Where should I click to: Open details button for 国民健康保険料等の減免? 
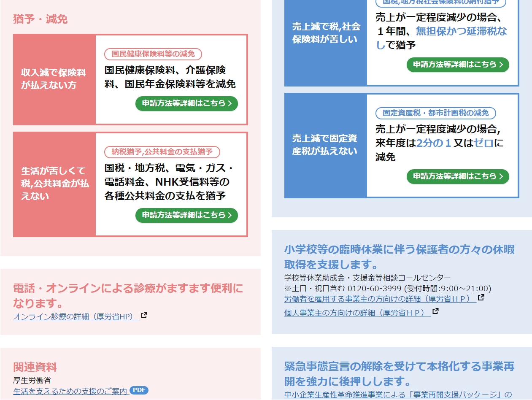[186, 103]
